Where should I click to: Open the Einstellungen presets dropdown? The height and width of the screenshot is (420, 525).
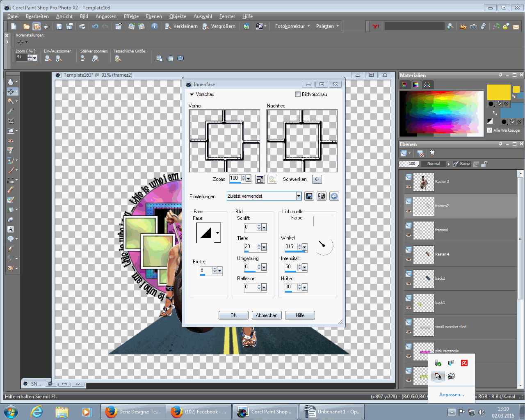point(299,196)
